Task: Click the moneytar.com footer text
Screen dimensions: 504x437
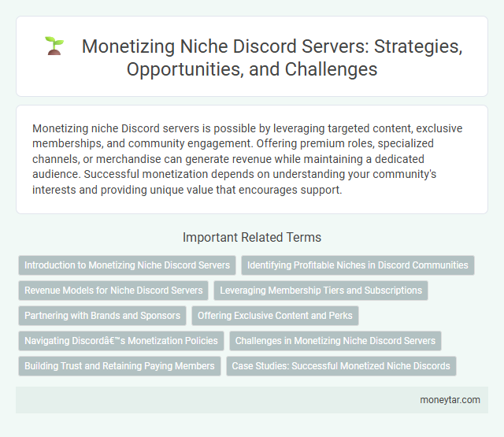Action: pos(450,400)
